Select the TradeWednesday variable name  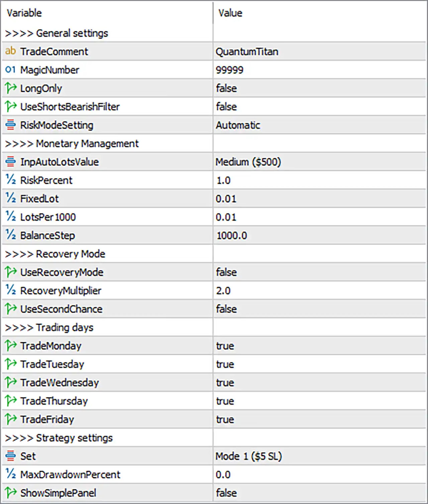click(60, 382)
